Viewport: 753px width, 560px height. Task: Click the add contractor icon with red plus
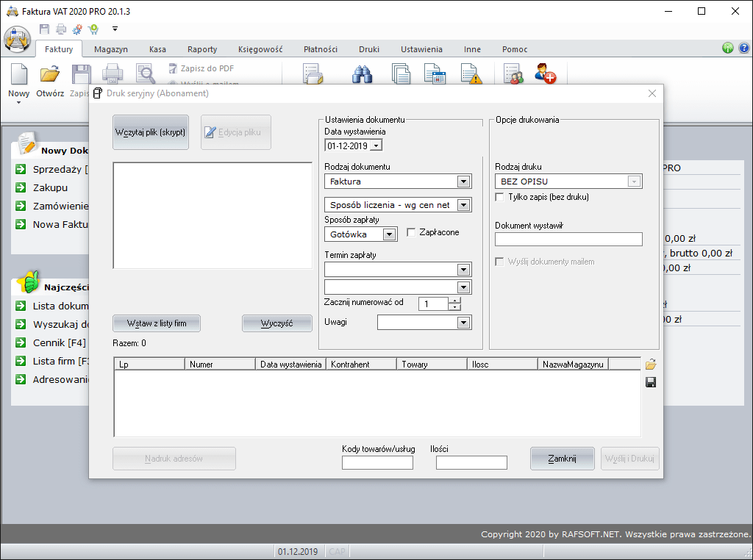545,73
